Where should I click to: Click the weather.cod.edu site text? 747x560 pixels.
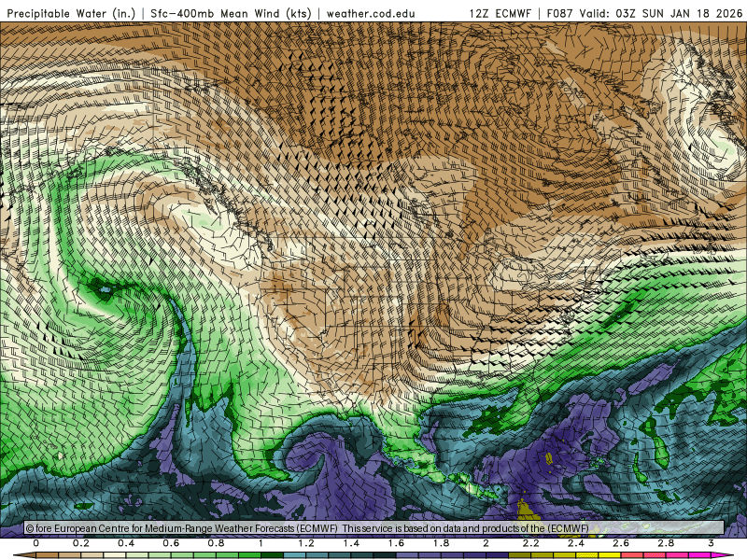[371, 14]
